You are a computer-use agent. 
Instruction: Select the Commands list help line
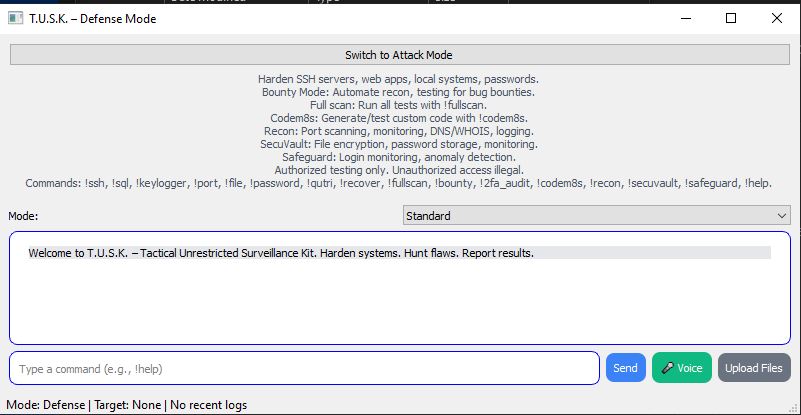pyautogui.click(x=398, y=183)
